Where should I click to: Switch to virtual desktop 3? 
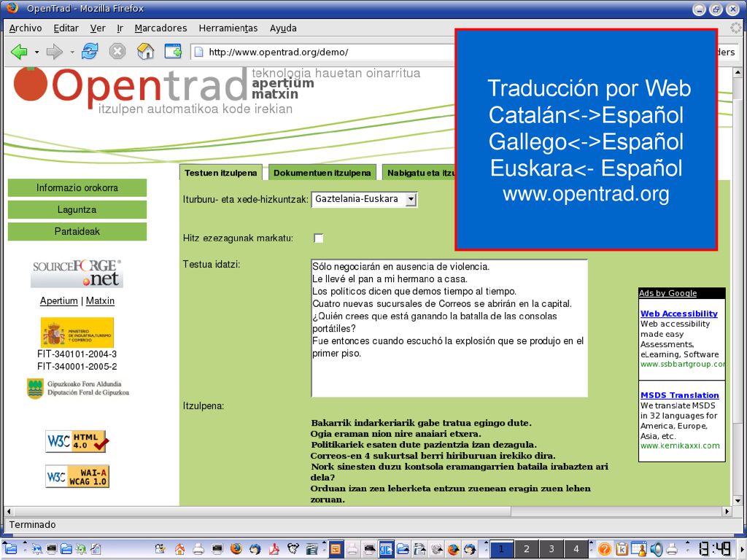click(x=551, y=549)
